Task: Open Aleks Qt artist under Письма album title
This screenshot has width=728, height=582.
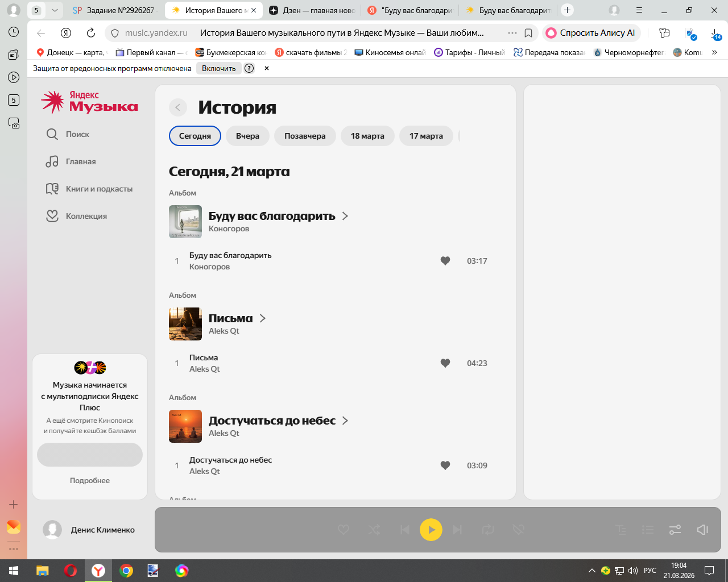Action: click(224, 331)
